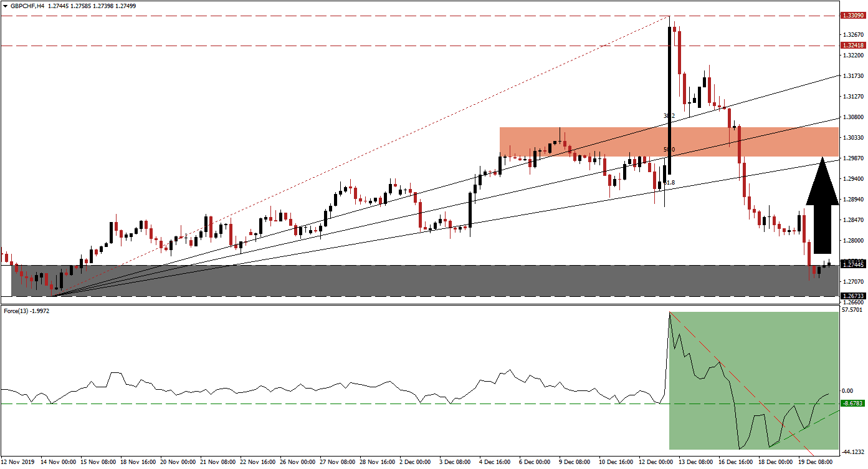Screen dimensions: 868x469
Task: Select the 61.8 Fibonacci level label
Action: (670, 181)
